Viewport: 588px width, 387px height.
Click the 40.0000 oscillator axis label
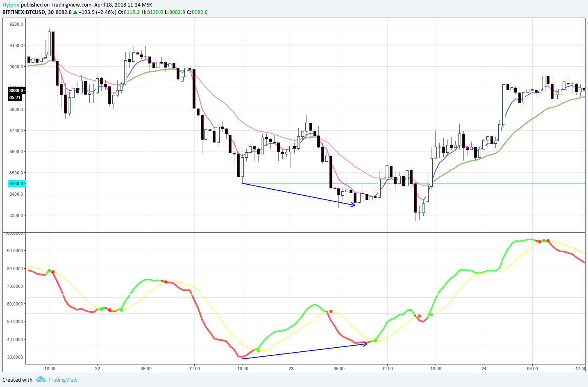tap(15, 339)
